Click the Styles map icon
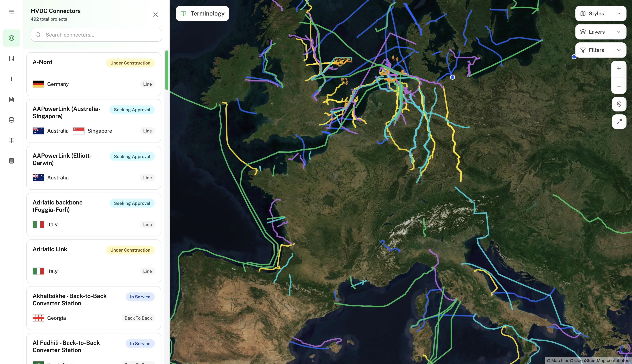Image resolution: width=632 pixels, height=364 pixels. click(583, 14)
